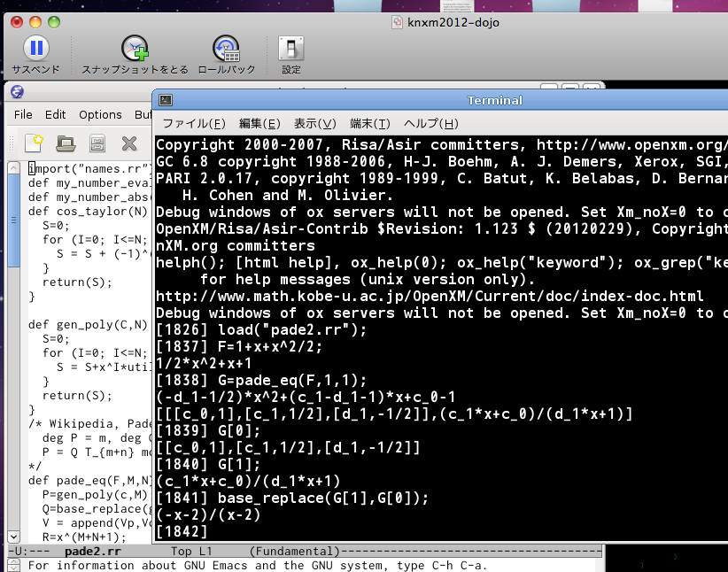
Task: Click the Emacs scrollbar up arrow
Action: tap(14, 167)
